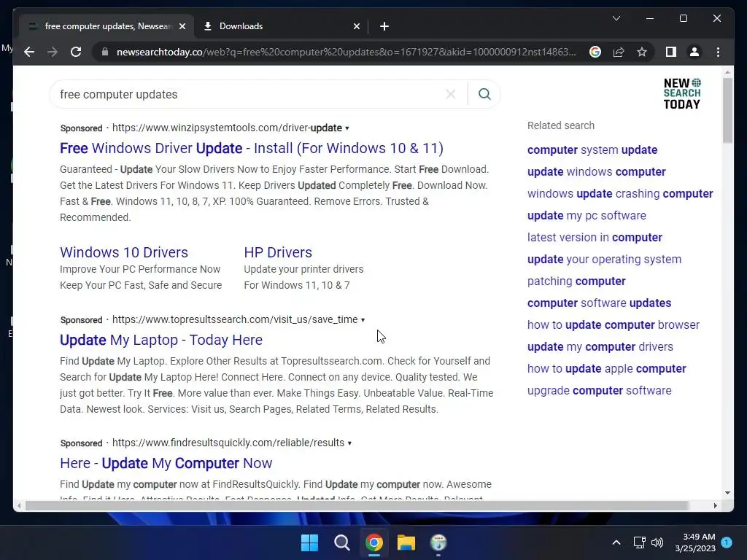
Task: Click the scroll down arrow
Action: [727, 493]
